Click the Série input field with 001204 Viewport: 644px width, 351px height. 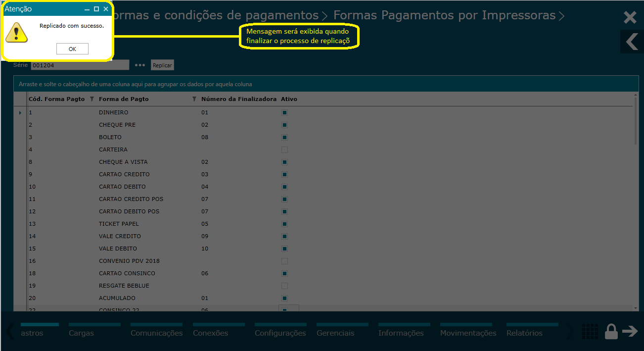[x=80, y=65]
